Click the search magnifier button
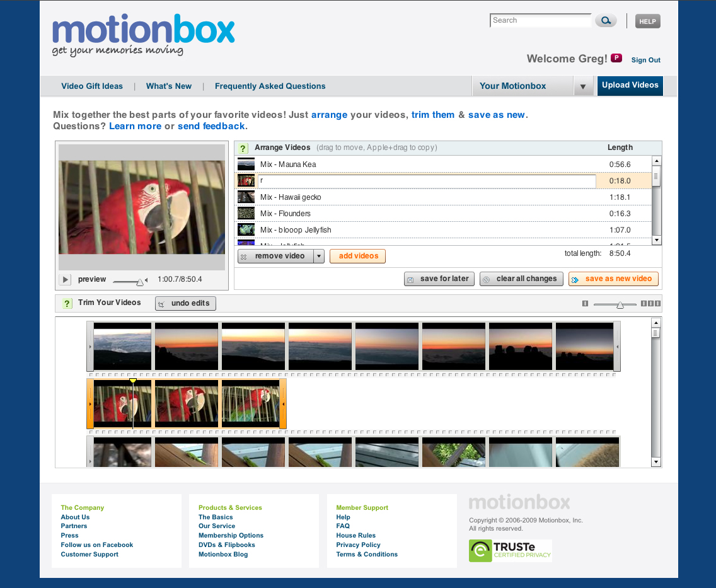This screenshot has height=588, width=716. 606,21
